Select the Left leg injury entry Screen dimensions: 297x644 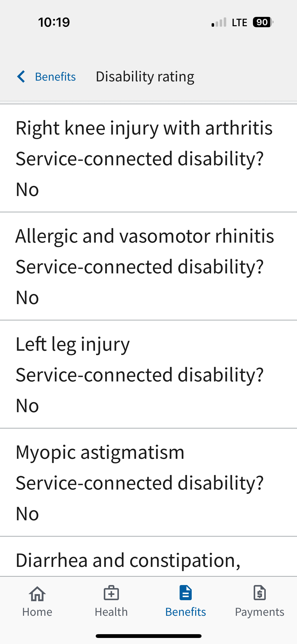tap(73, 344)
